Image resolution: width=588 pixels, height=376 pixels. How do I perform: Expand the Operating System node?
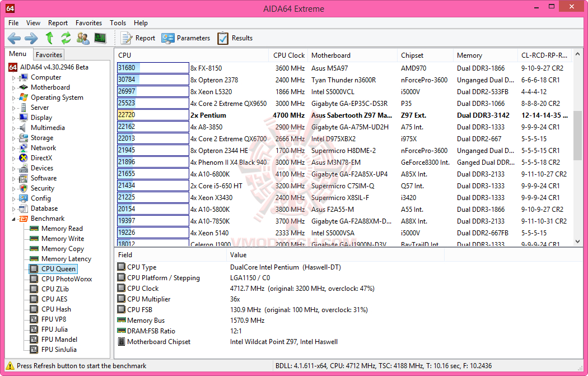[14, 98]
